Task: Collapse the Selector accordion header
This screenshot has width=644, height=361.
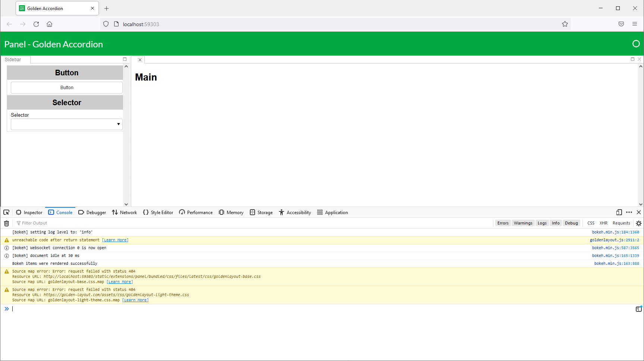Action: 65,103
